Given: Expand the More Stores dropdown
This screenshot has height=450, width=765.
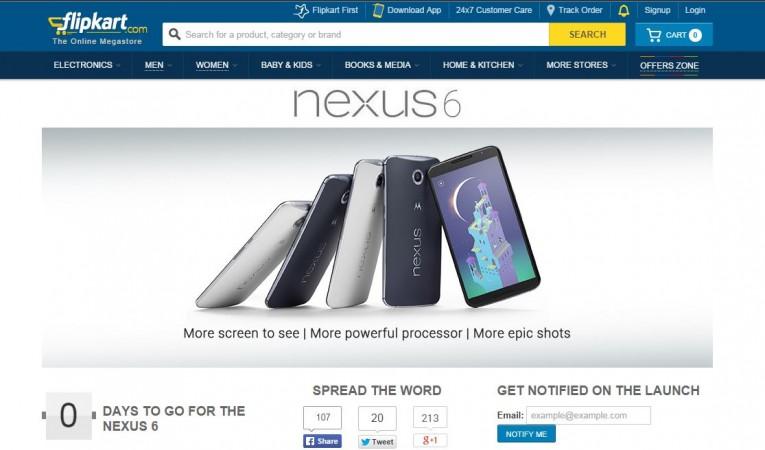Looking at the screenshot, I should click(581, 65).
